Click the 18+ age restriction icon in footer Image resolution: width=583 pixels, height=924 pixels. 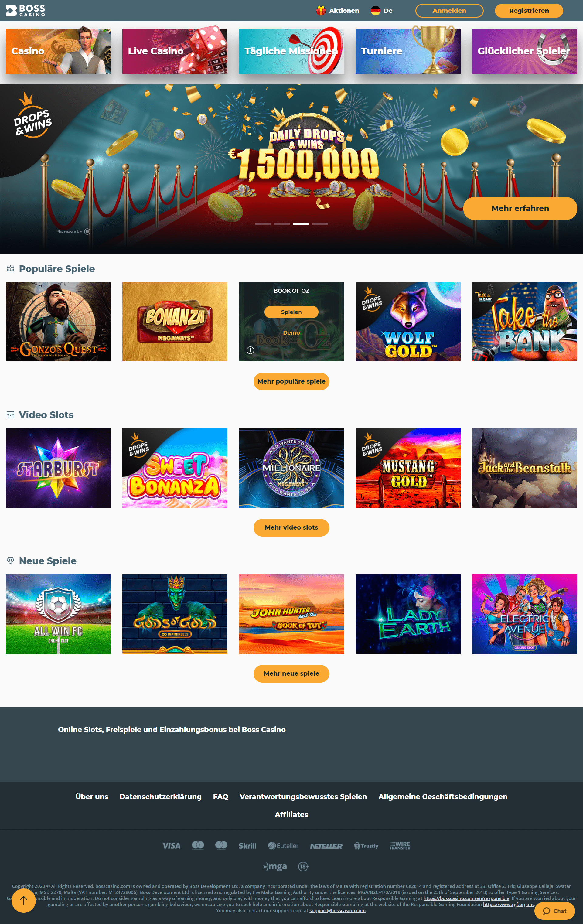point(303,866)
